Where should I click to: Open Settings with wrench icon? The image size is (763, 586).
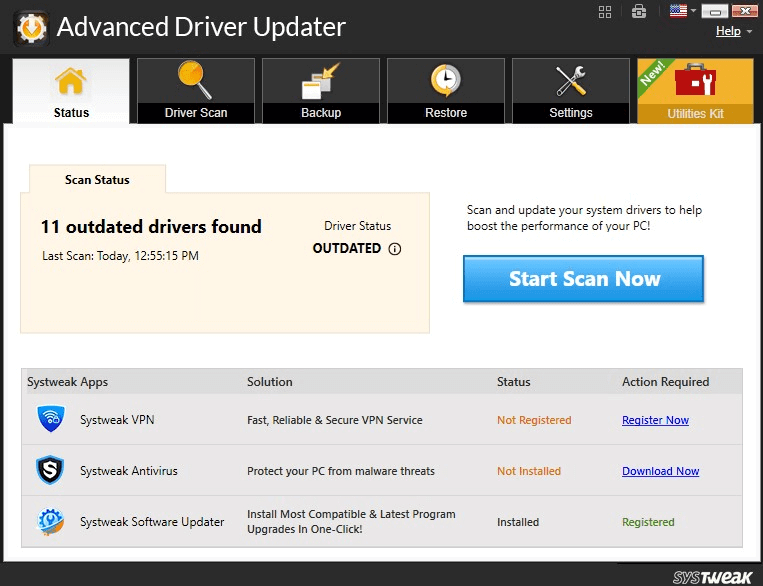tap(571, 91)
